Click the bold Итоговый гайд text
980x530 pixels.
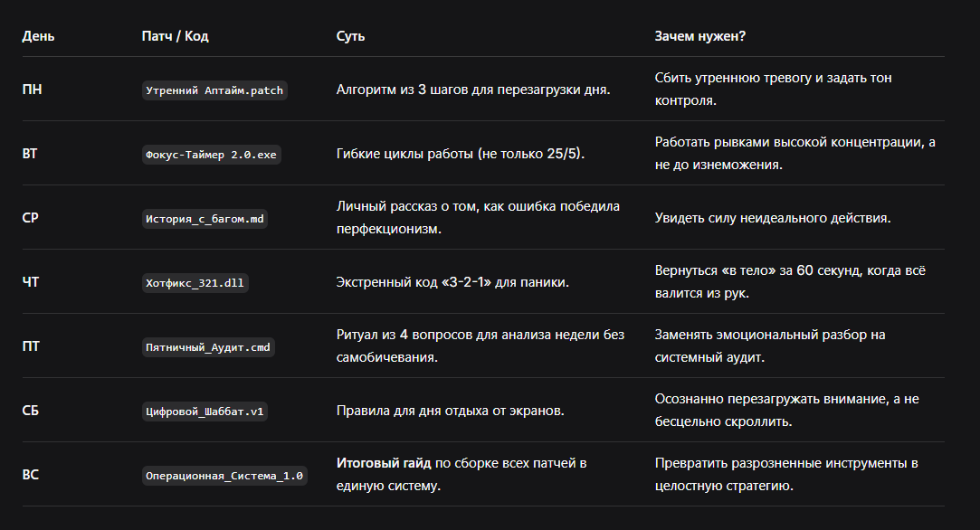pos(384,463)
